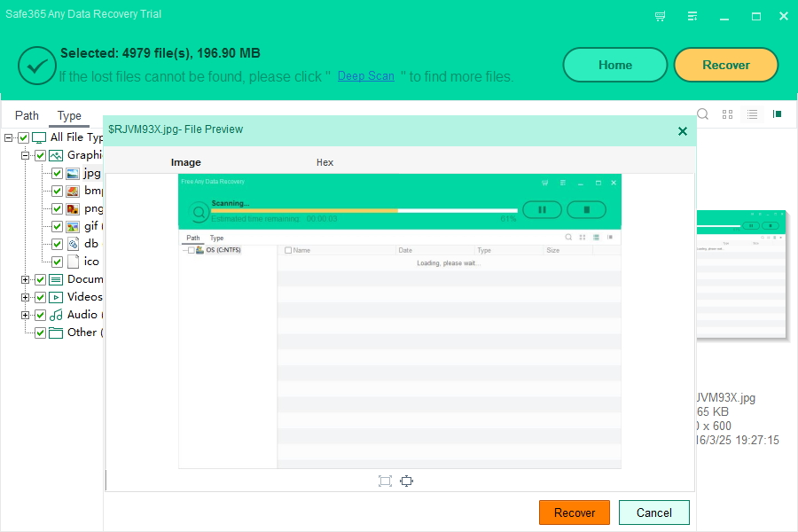Uncheck the Graphics checkbox
Image resolution: width=798 pixels, height=532 pixels.
[x=40, y=156]
